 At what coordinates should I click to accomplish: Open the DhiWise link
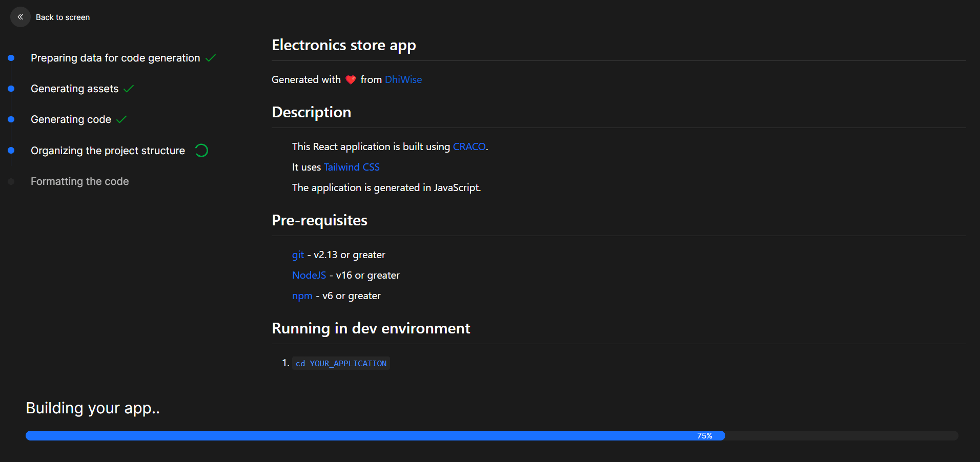[403, 79]
